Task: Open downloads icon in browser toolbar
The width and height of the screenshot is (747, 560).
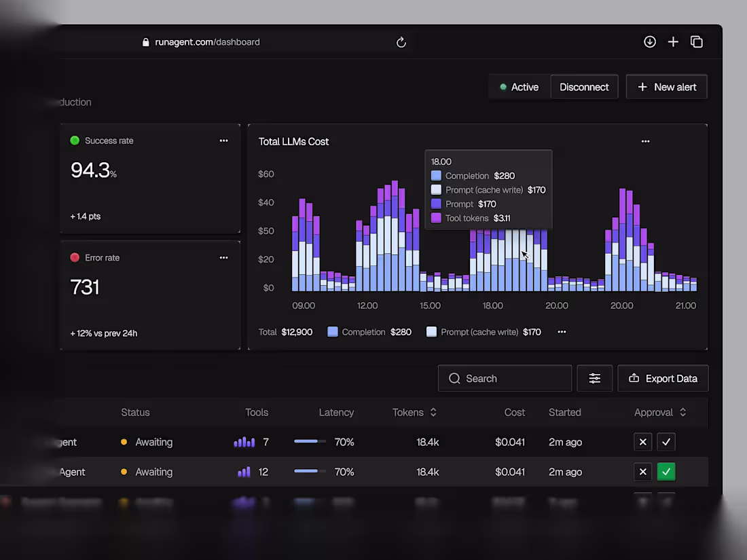Action: 650,42
